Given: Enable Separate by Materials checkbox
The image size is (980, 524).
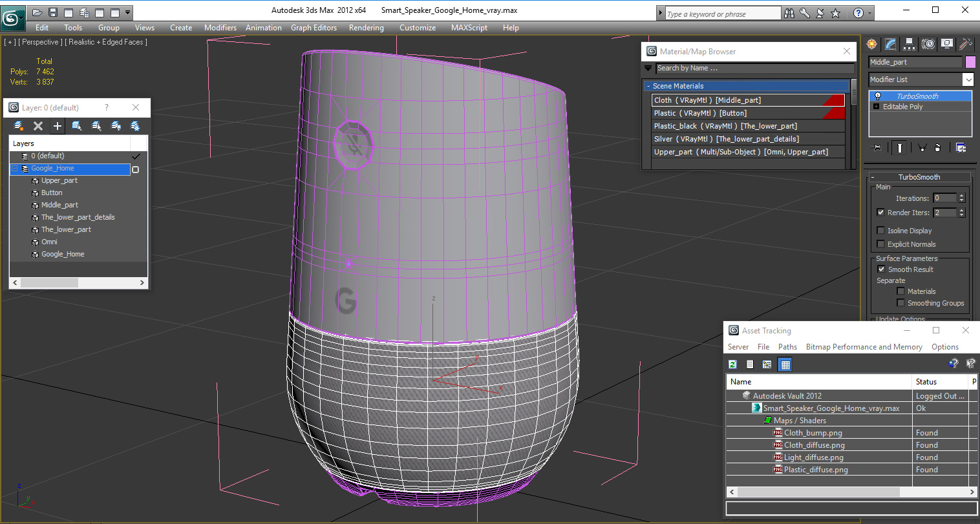Looking at the screenshot, I should pos(900,291).
